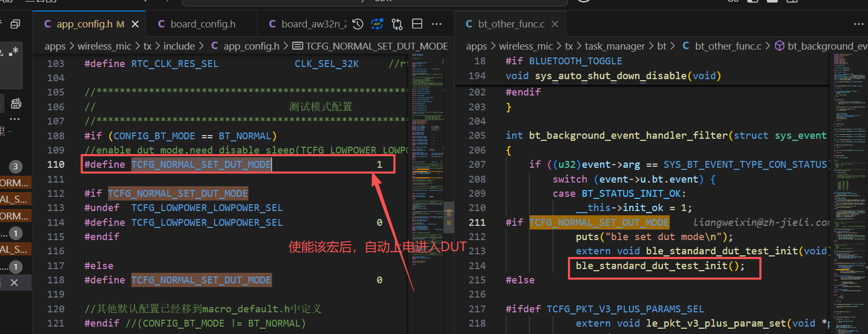The image size is (868, 334).
Task: Toggle the preserve case replace option
Action: click(x=16, y=104)
